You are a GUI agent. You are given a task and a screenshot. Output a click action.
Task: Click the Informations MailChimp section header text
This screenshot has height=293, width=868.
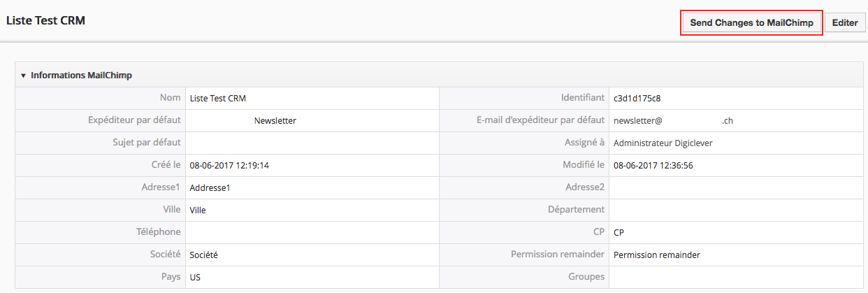(81, 76)
